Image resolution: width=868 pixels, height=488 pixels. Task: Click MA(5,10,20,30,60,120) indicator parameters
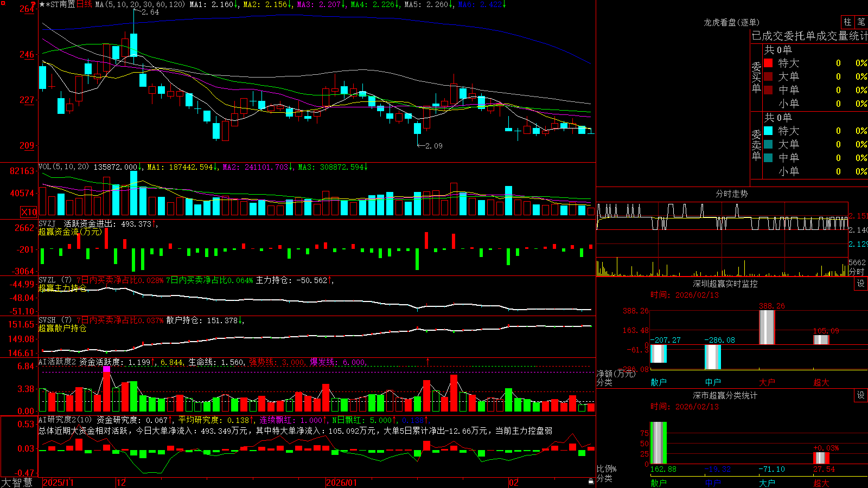(x=140, y=4)
